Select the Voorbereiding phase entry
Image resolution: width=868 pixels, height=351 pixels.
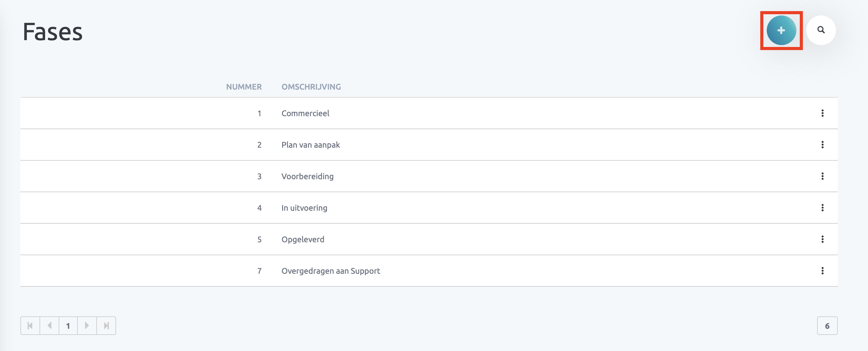pyautogui.click(x=307, y=176)
